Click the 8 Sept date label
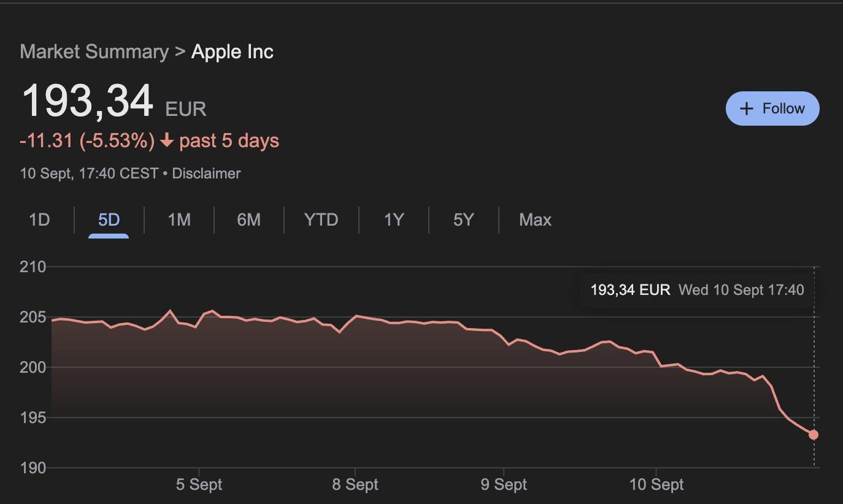Screen dimensions: 843x504 355,484
